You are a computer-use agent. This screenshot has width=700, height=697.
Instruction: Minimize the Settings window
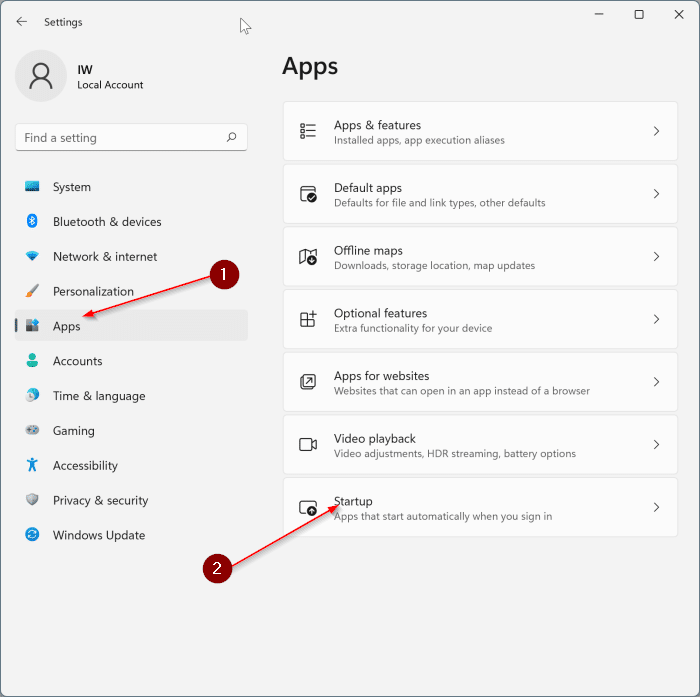click(x=599, y=14)
